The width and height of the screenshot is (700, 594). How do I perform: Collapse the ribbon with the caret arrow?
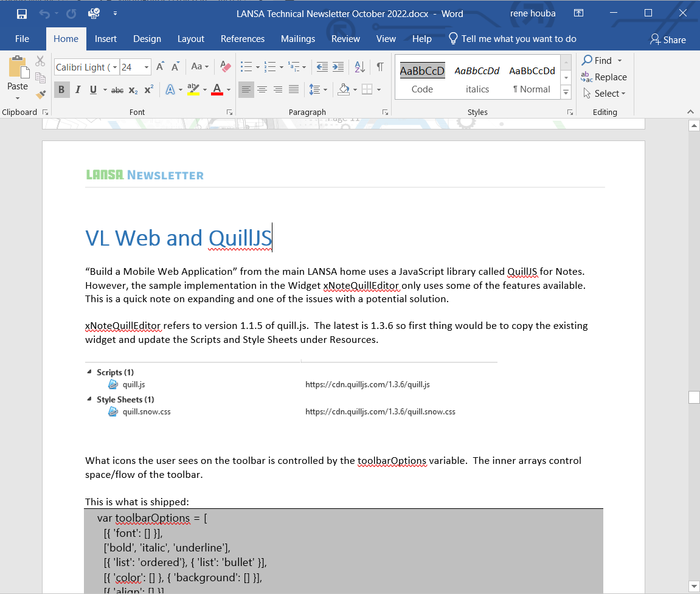(x=690, y=112)
